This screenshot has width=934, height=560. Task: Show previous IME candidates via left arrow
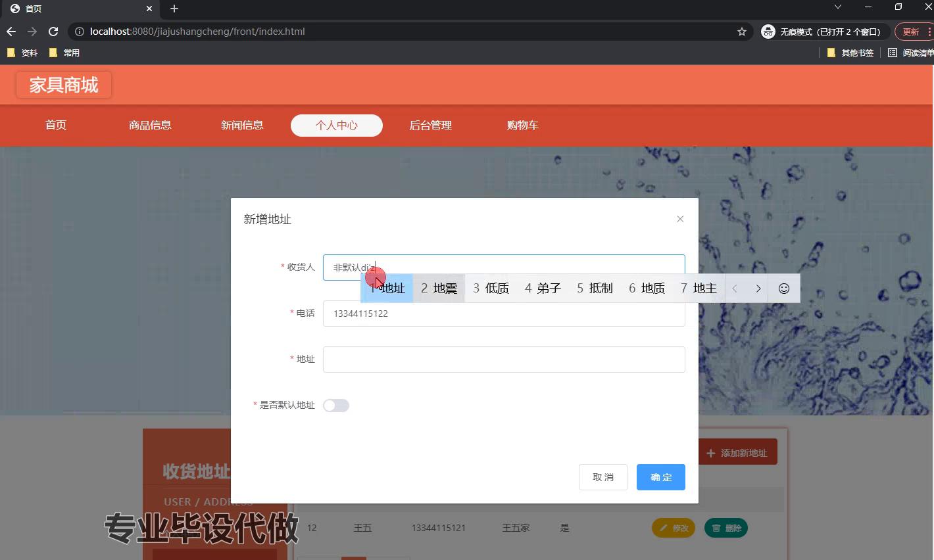pyautogui.click(x=734, y=288)
